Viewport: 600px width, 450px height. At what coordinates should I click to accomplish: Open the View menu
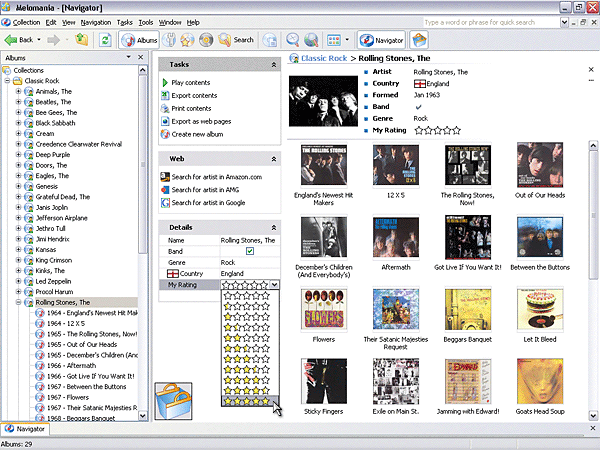click(x=69, y=23)
